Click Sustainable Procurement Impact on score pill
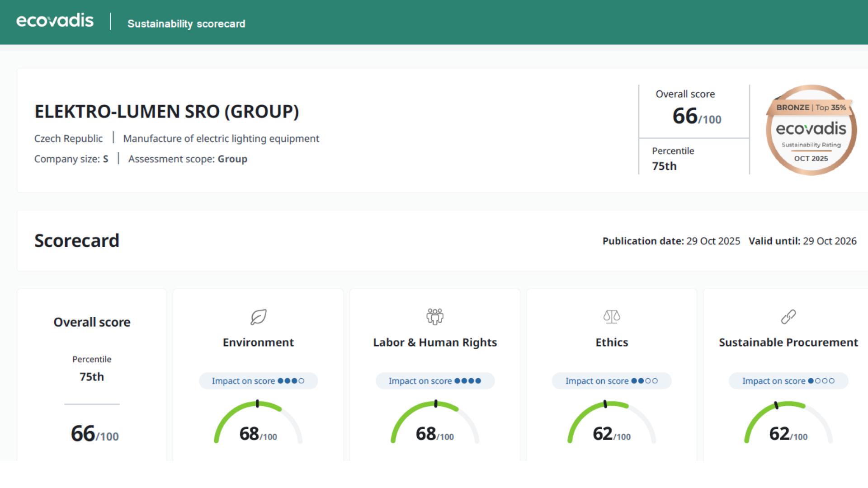The image size is (868, 488). click(x=788, y=381)
